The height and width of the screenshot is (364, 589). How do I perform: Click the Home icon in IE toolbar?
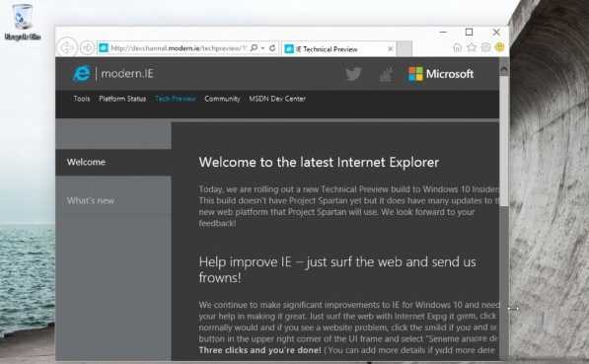pos(457,47)
